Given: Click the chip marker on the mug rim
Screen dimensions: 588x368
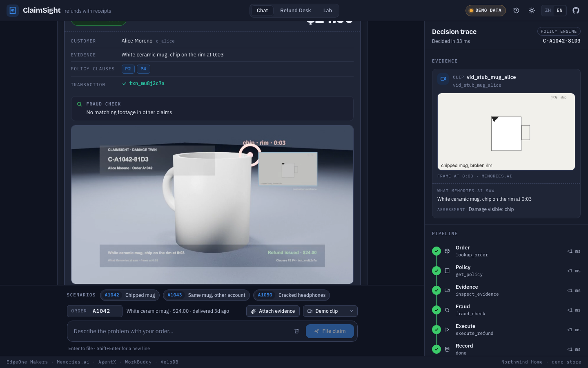Looking at the screenshot, I should pos(249,155).
